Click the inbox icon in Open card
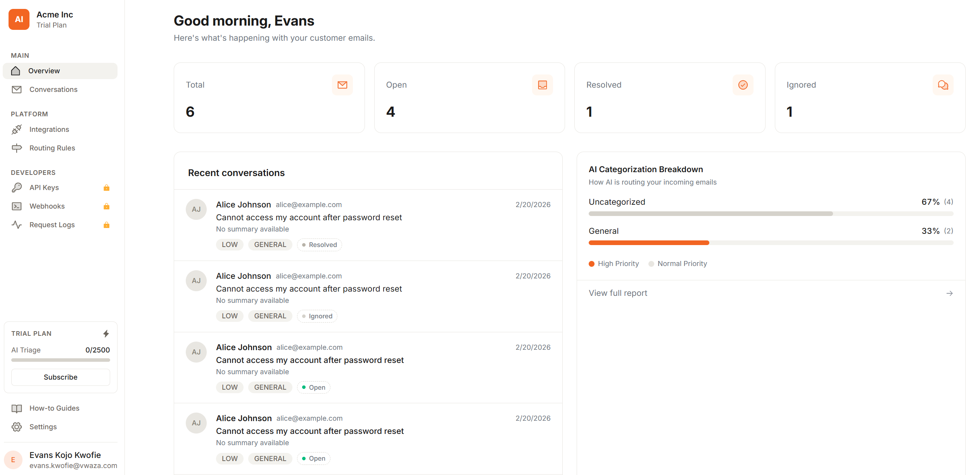980x475 pixels. coord(542,85)
